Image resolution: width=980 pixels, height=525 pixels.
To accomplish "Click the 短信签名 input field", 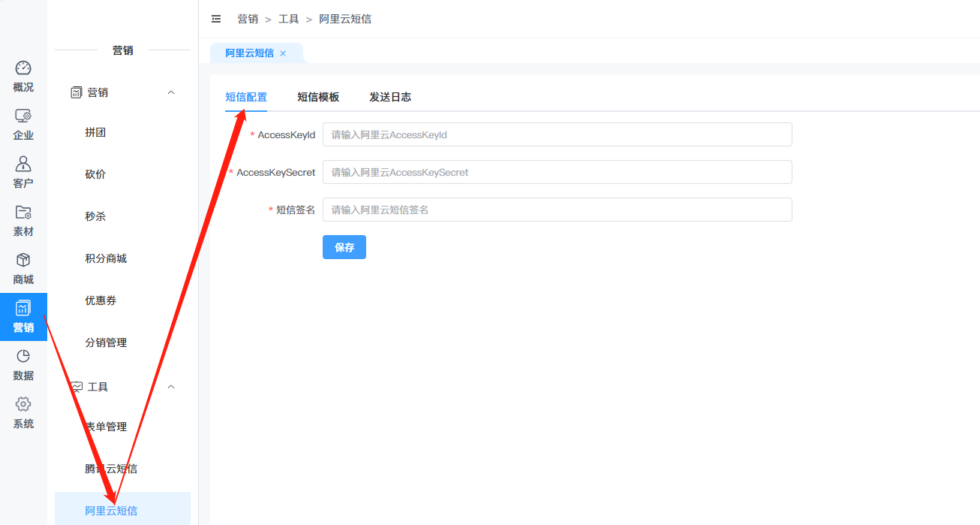I will 557,210.
